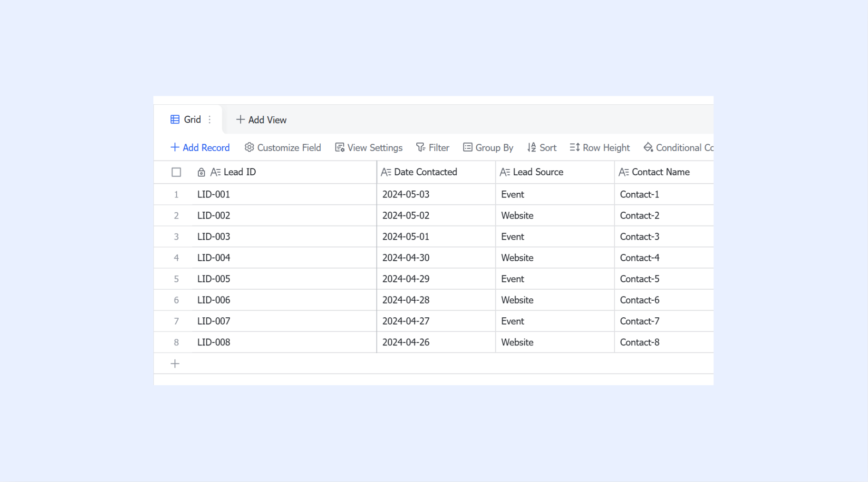The height and width of the screenshot is (482, 868).
Task: Open View Settings
Action: click(x=369, y=148)
